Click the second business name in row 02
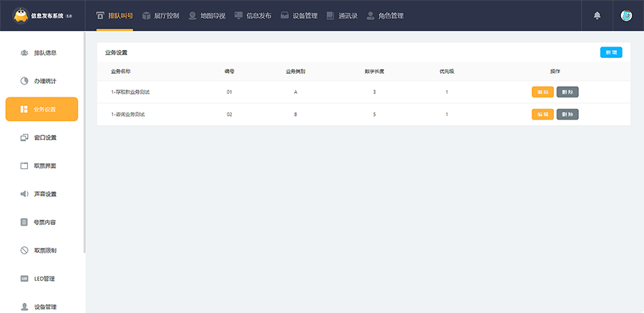This screenshot has width=644, height=313. (128, 115)
